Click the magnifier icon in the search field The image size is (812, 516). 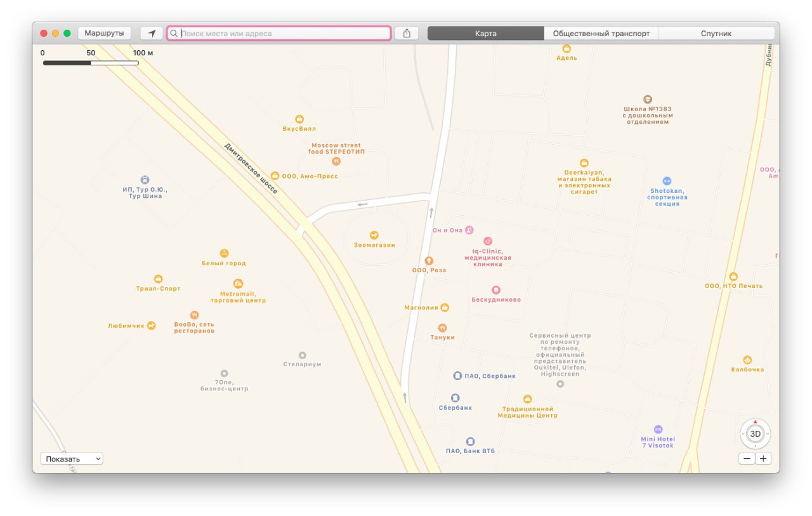(x=174, y=33)
